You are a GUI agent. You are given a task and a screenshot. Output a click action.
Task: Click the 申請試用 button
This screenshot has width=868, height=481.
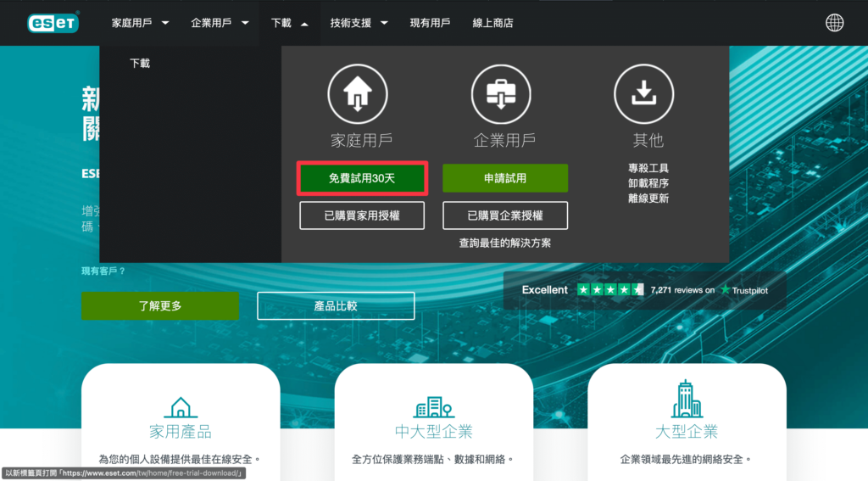click(505, 178)
